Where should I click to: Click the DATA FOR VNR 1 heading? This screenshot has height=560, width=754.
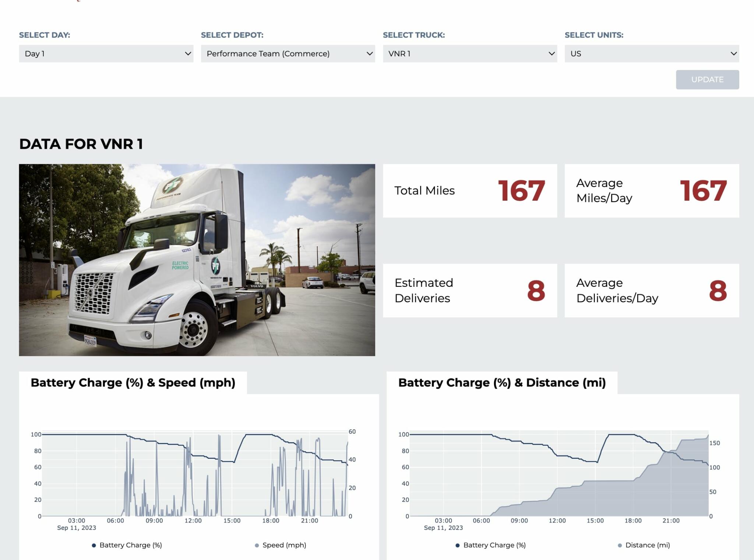tap(82, 144)
